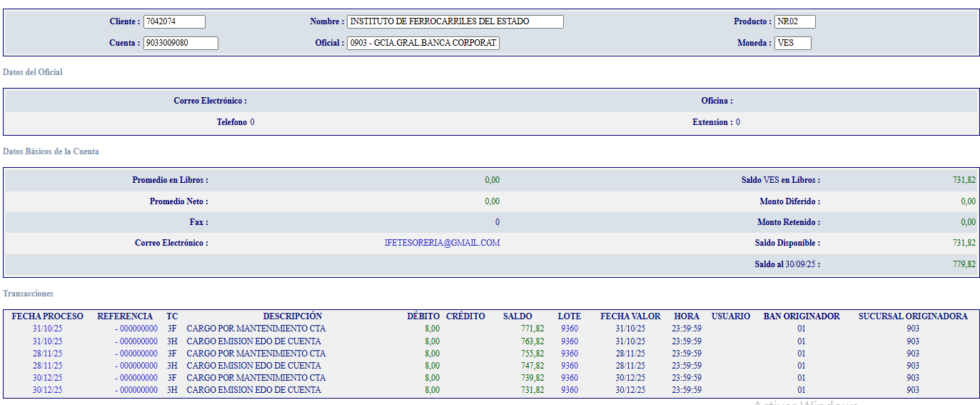980x405 pixels.
Task: Click the Producto field showing NR02
Action: 794,21
